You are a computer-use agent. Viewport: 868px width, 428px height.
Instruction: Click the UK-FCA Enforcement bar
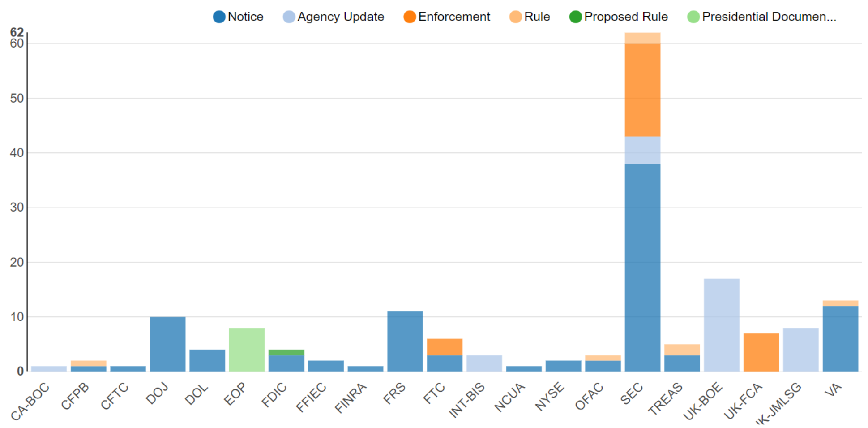click(761, 352)
